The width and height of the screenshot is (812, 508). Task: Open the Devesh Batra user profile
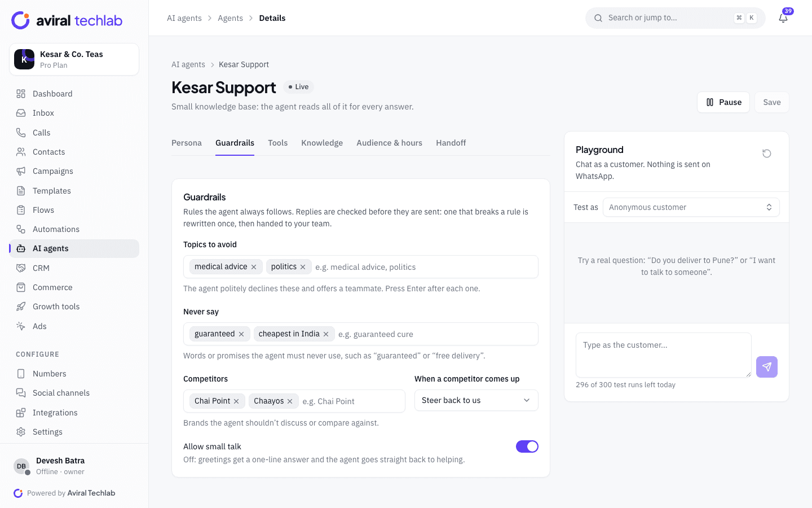point(74,466)
